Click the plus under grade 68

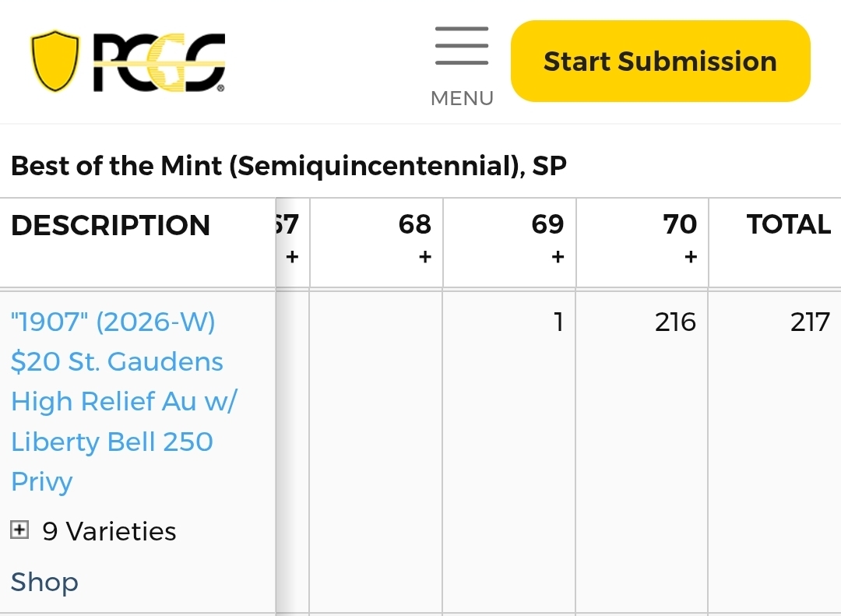[x=425, y=257]
